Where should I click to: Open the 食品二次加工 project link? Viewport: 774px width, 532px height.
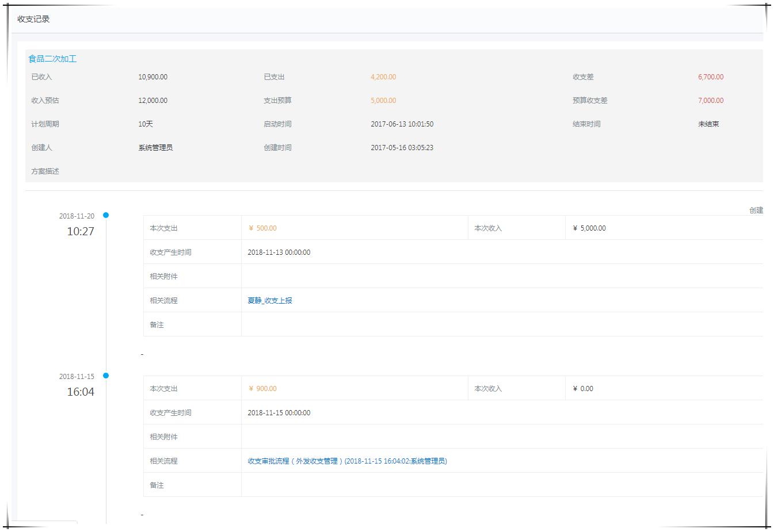tap(51, 58)
